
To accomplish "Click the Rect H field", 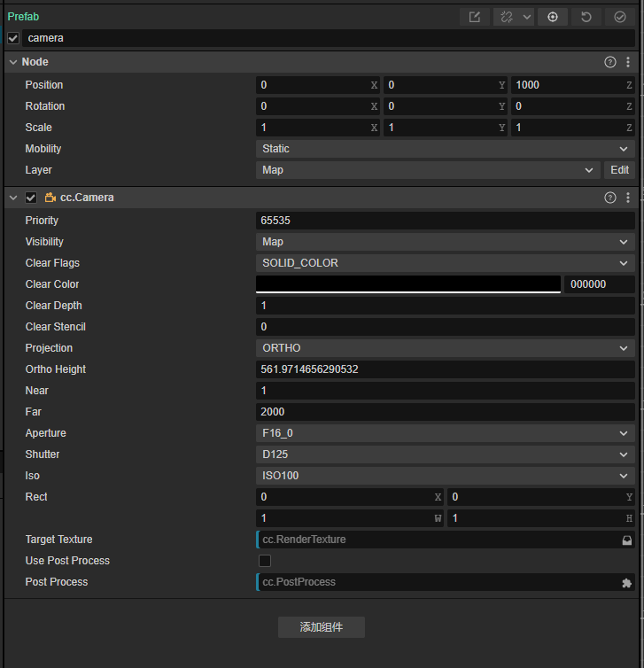I will point(541,518).
